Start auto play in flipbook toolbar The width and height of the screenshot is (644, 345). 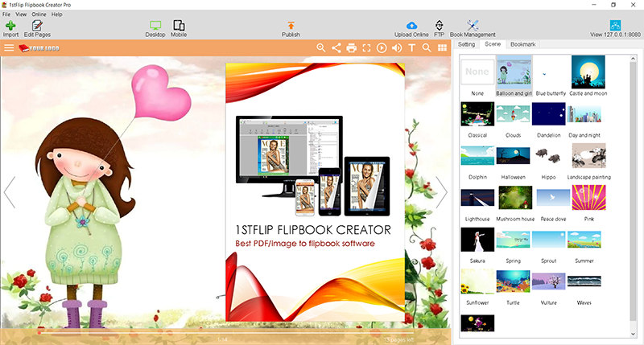click(x=382, y=48)
